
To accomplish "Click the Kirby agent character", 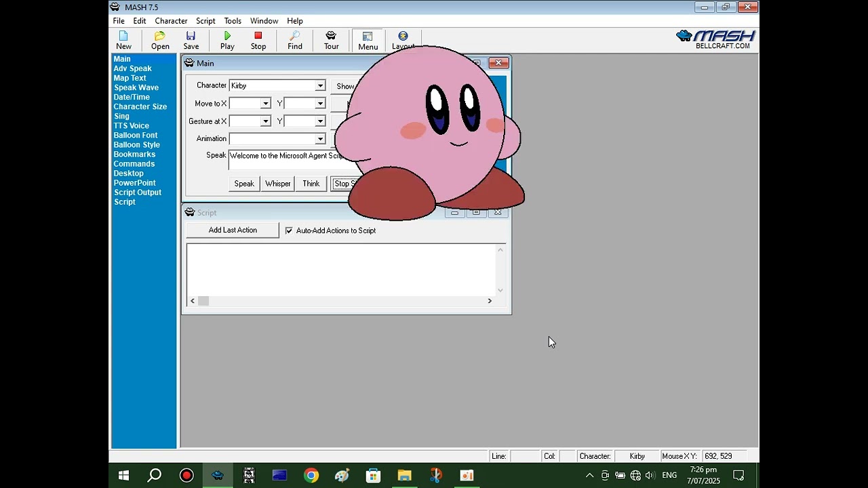I will (x=429, y=133).
